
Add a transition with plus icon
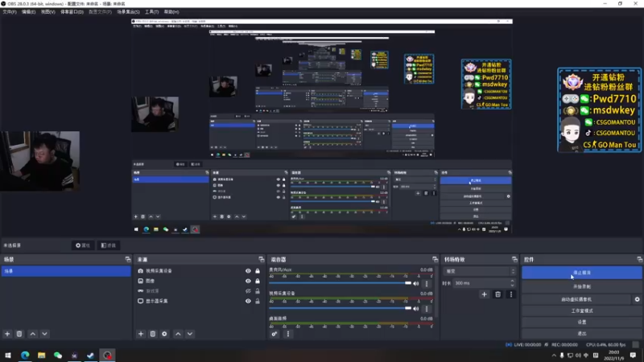485,294
